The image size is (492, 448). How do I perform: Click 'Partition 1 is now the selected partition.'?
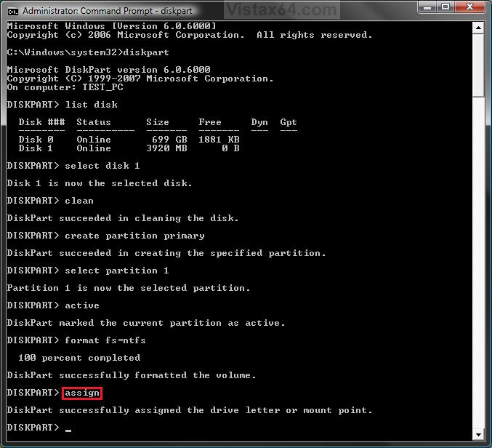(129, 288)
